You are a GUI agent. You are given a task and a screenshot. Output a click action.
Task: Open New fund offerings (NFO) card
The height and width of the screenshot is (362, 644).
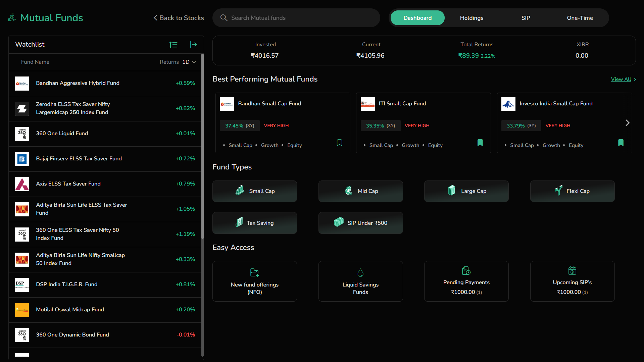(x=255, y=281)
